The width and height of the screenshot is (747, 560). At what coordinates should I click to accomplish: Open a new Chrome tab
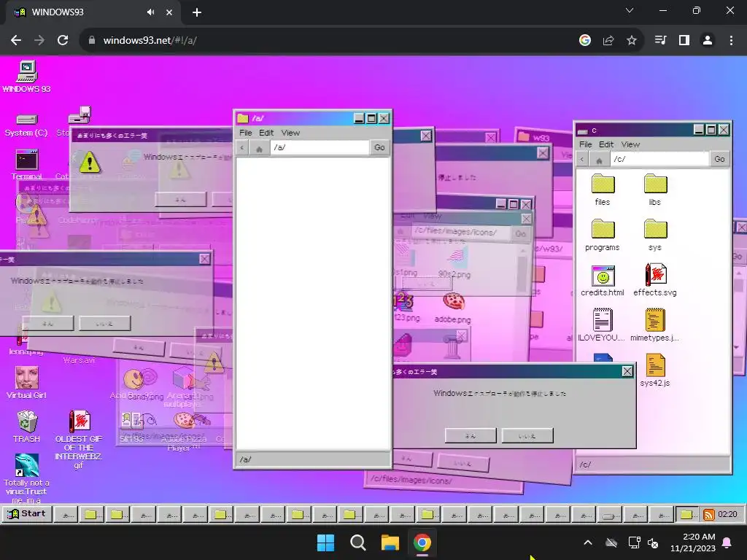coord(197,12)
